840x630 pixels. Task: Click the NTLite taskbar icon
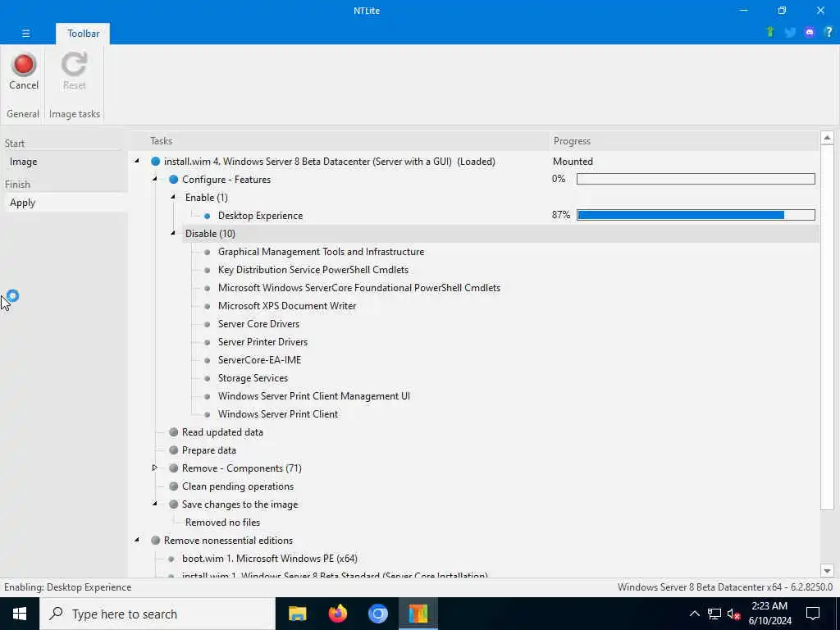tap(418, 614)
